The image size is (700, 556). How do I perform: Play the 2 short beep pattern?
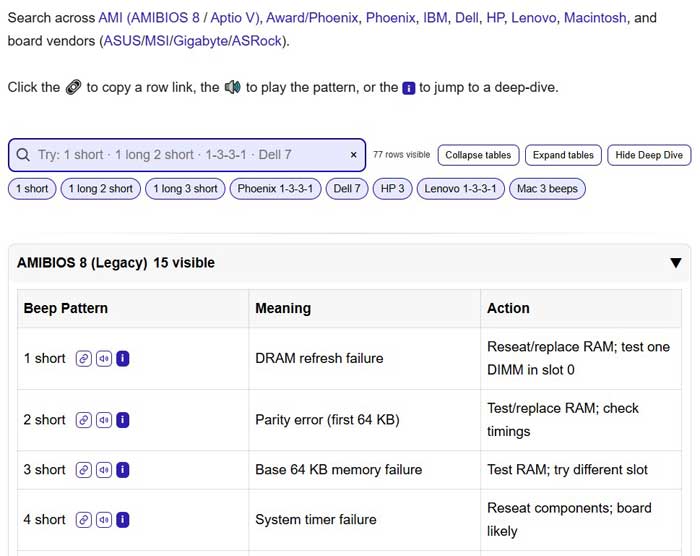coord(104,420)
